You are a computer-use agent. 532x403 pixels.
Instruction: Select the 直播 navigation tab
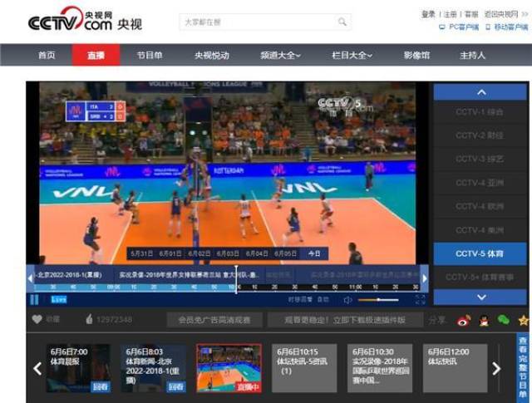click(96, 55)
